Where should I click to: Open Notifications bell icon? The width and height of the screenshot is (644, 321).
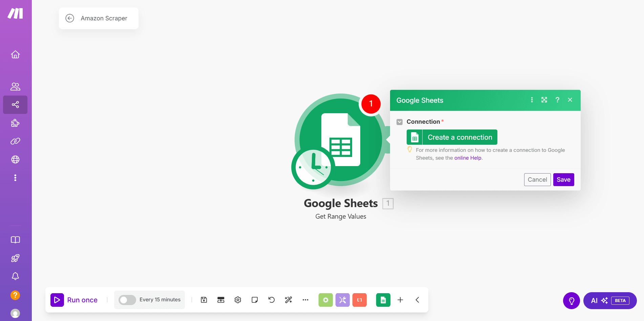[15, 276]
